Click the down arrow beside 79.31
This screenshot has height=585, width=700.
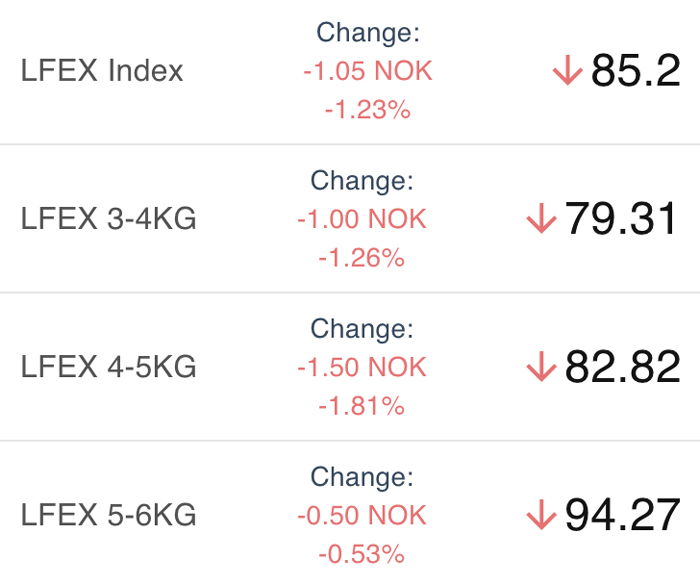pyautogui.click(x=541, y=219)
